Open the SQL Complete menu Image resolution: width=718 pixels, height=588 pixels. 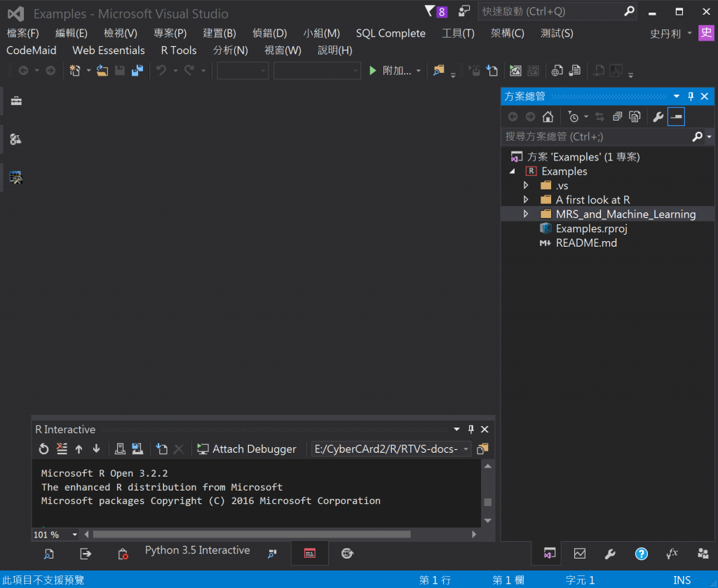tap(391, 34)
